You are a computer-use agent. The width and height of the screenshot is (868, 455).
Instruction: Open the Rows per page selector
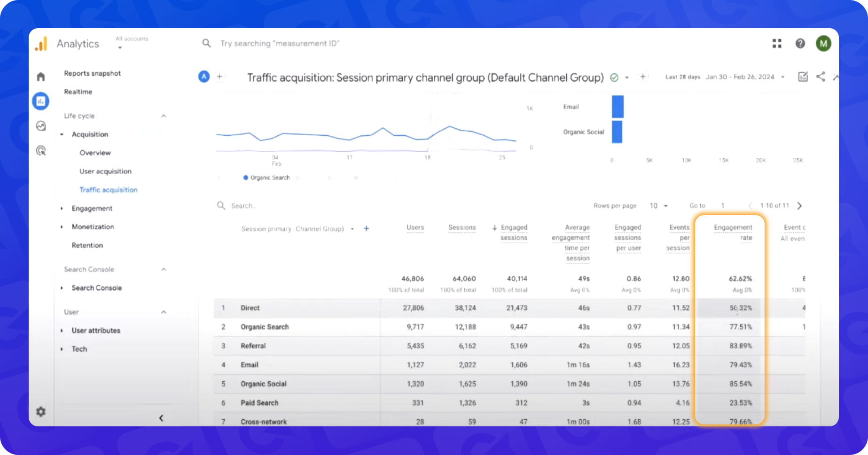[x=658, y=206]
